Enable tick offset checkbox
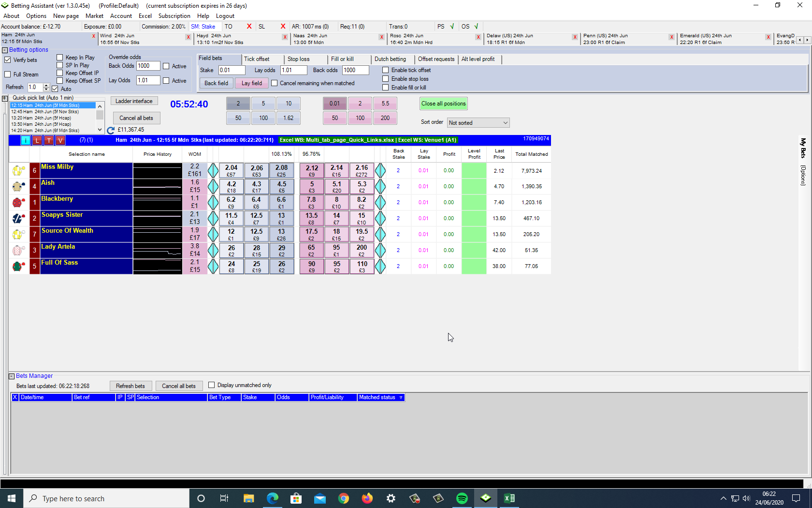 point(386,70)
